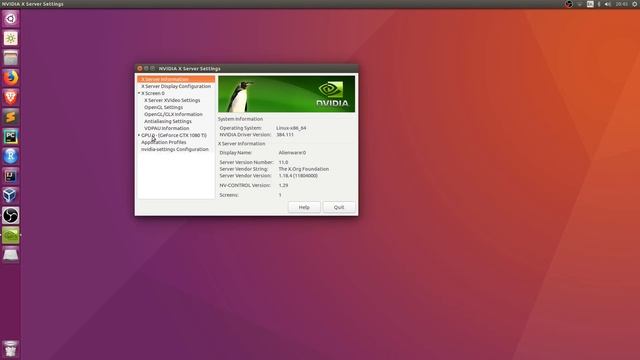Open Antialiasing Settings page
Image resolution: width=640 pixels, height=360 pixels.
click(x=168, y=121)
